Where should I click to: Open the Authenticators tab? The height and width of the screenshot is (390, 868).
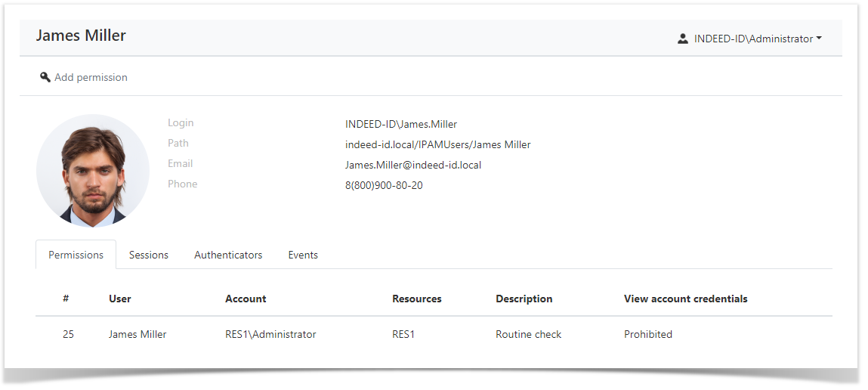pyautogui.click(x=228, y=255)
